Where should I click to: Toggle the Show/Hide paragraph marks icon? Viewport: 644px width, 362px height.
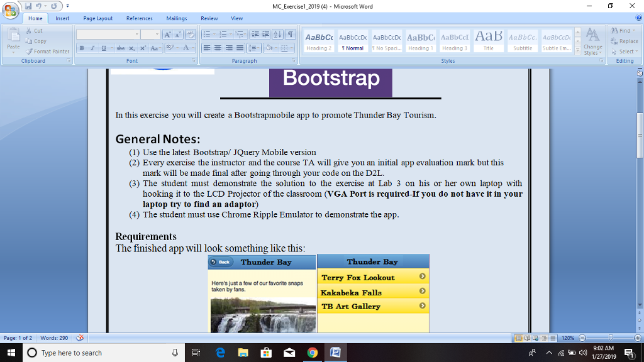click(291, 34)
